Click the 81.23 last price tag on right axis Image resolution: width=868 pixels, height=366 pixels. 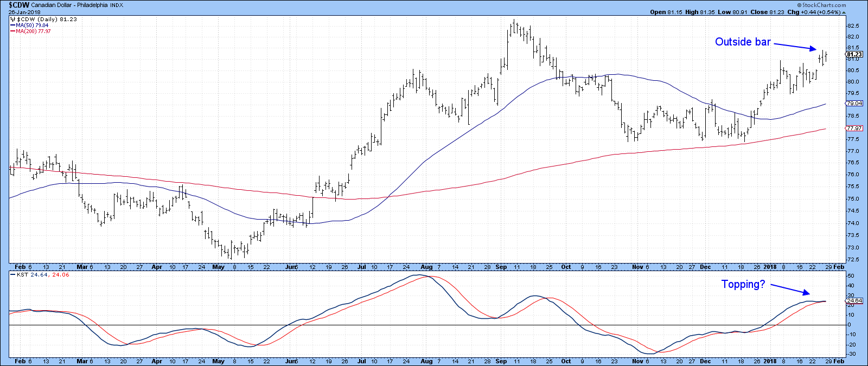point(854,54)
